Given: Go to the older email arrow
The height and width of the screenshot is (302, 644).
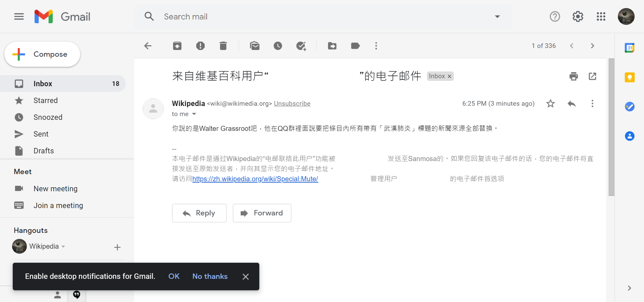Looking at the screenshot, I should pyautogui.click(x=592, y=46).
